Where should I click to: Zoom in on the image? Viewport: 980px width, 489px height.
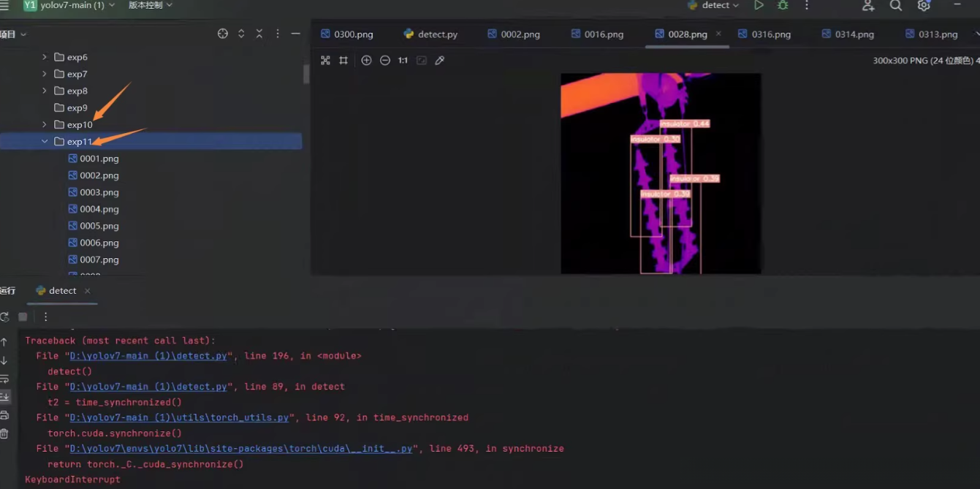coord(366,61)
